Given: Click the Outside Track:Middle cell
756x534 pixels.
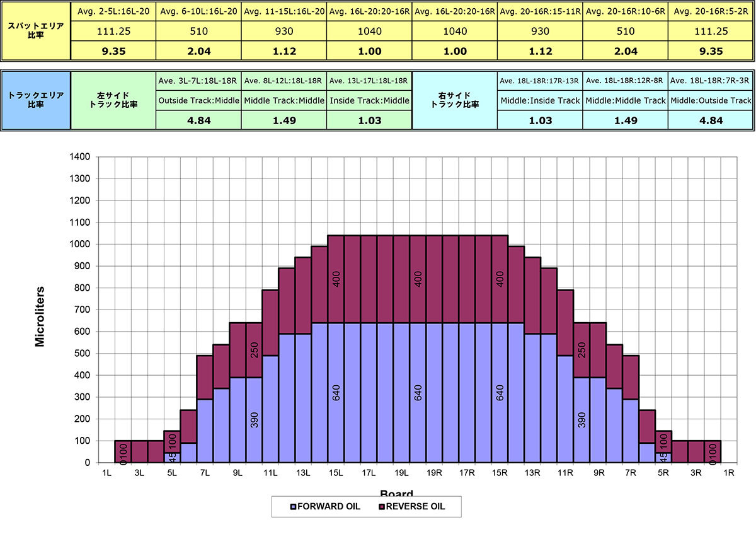Looking at the screenshot, I should pyautogui.click(x=198, y=100).
